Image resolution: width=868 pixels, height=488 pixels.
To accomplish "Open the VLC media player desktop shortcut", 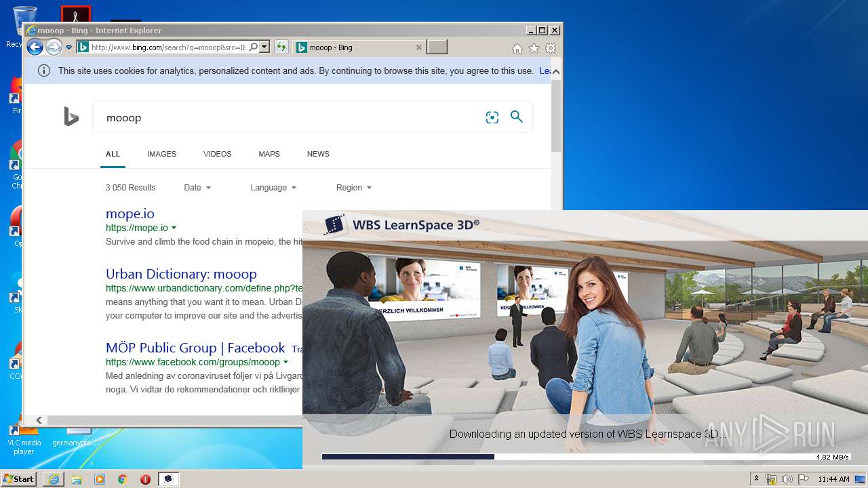I will click(x=24, y=439).
